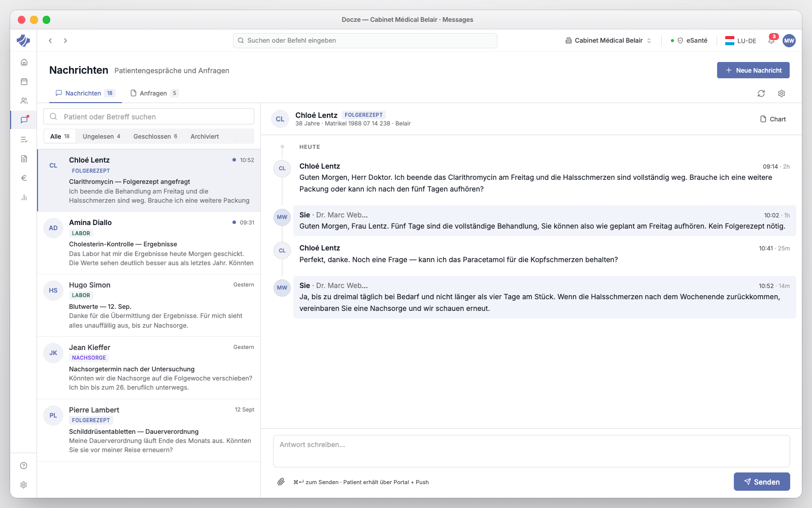The image size is (812, 508).
Task: Filter messages by Geschlossen
Action: click(x=155, y=137)
